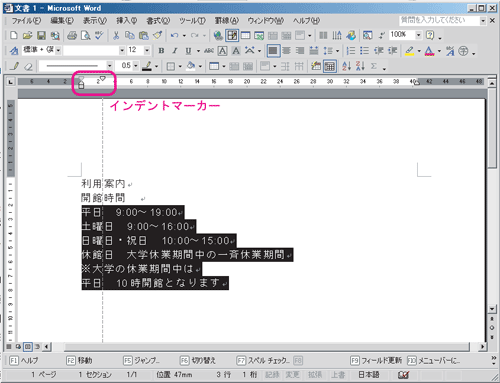The width and height of the screenshot is (500, 383).
Task: Click the numbered list icon
Action: [x=351, y=51]
